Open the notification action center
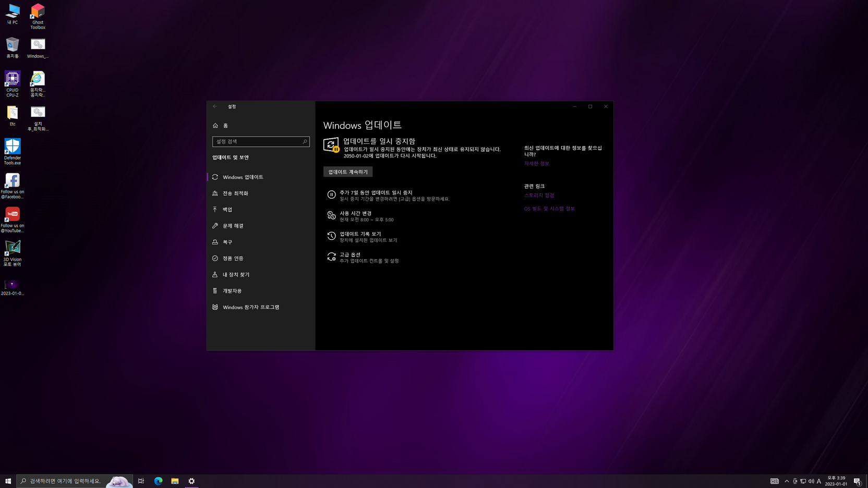 (857, 481)
